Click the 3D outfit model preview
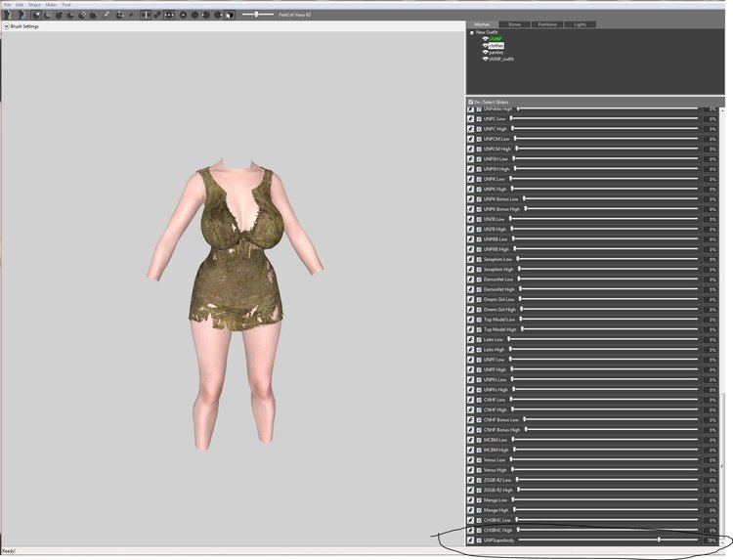This screenshot has width=733, height=560. click(236, 306)
